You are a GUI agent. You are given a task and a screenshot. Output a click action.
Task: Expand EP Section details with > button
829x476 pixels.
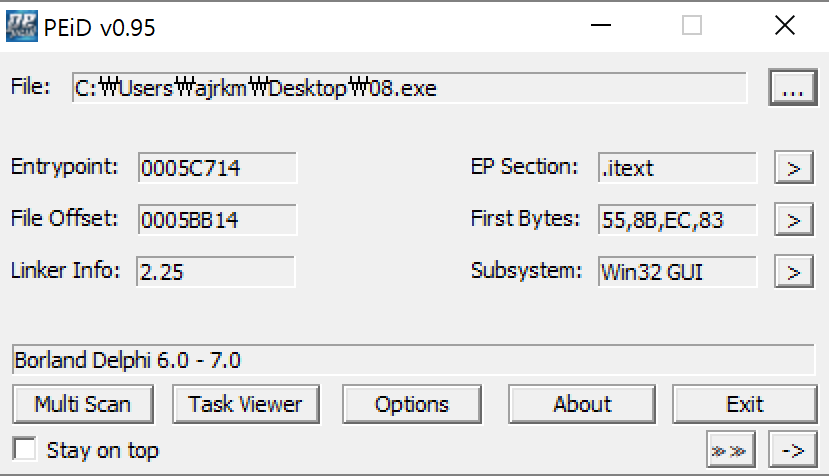(x=793, y=168)
